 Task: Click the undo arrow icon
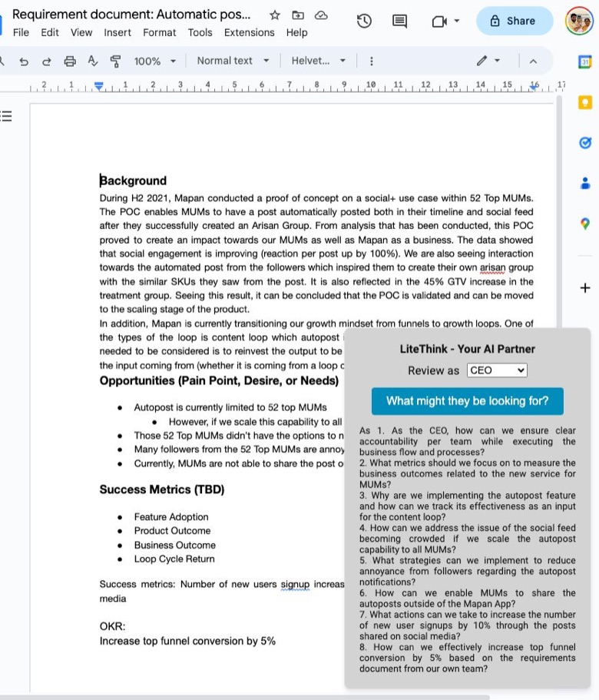click(x=24, y=61)
